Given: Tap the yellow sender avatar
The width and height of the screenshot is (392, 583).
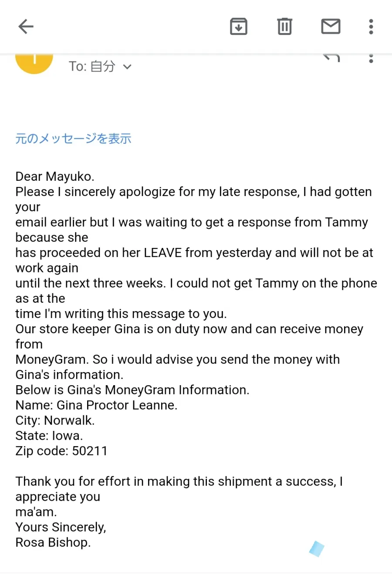Looking at the screenshot, I should tap(34, 63).
